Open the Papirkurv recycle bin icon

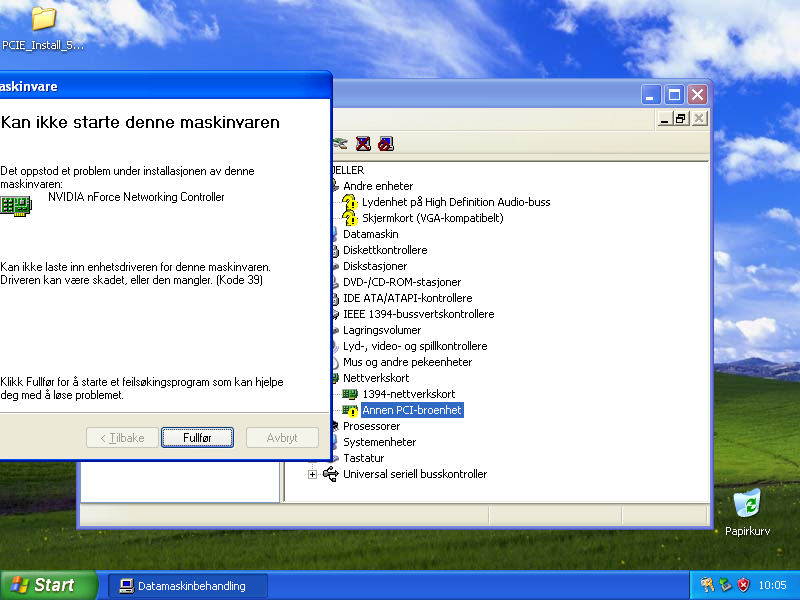(747, 513)
